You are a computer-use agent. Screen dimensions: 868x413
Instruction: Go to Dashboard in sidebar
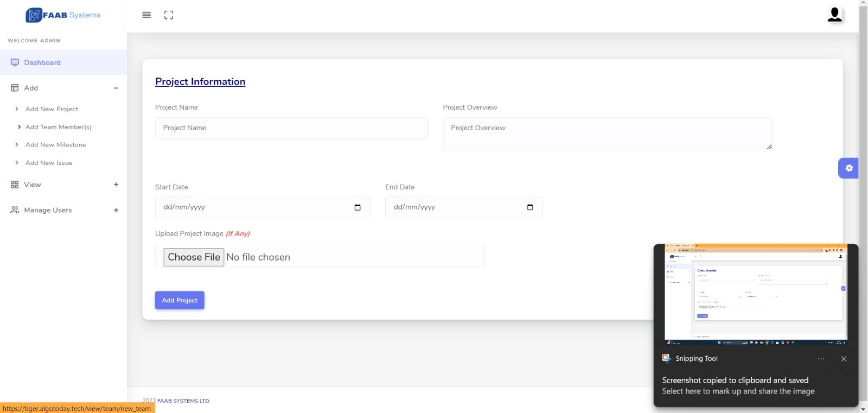[42, 62]
